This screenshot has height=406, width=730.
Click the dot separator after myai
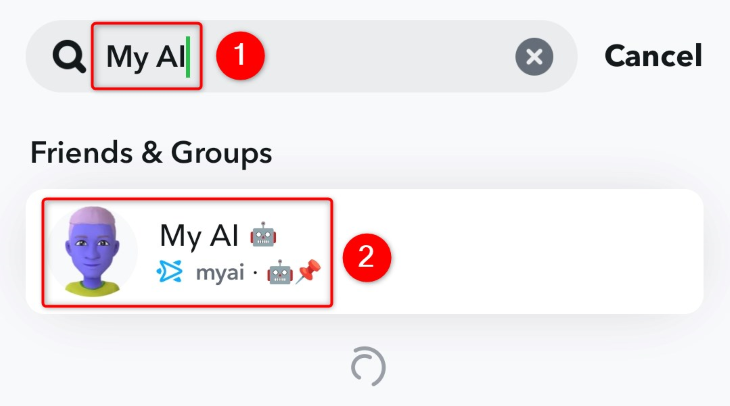(255, 273)
